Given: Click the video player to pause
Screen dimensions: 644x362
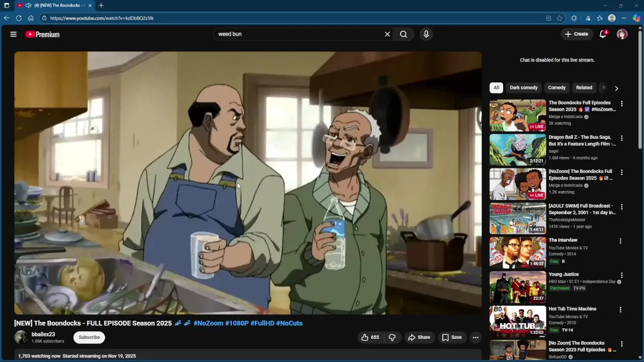Looking at the screenshot, I should tap(248, 183).
